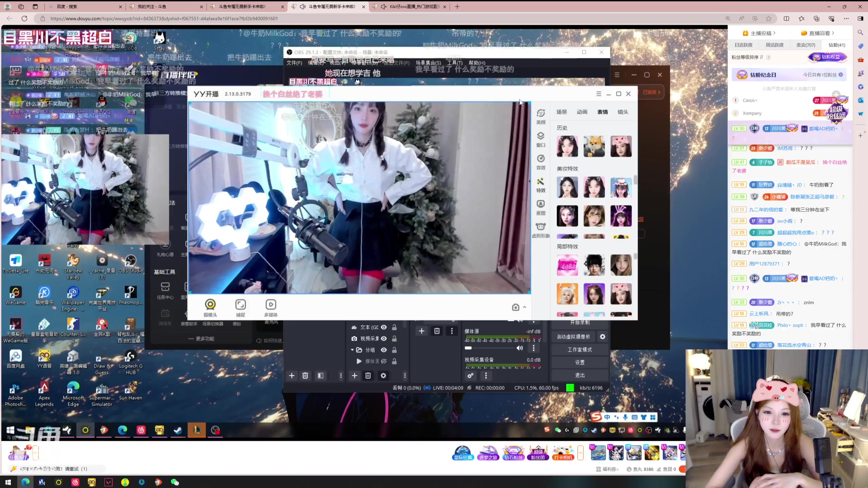868x488 pixels.
Task: Mute the 媒体源 audio speaker icon
Action: pos(519,348)
